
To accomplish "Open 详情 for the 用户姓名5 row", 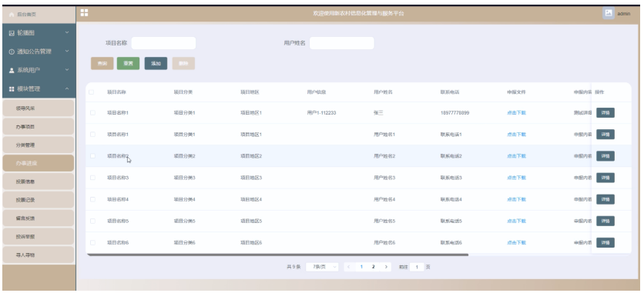I will 605,221.
